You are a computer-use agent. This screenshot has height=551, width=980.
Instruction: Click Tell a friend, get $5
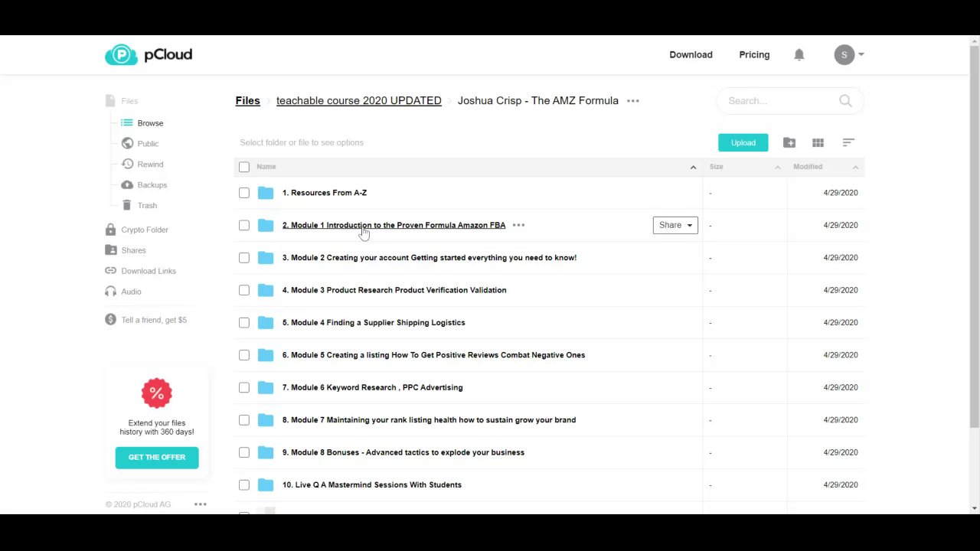145,320
